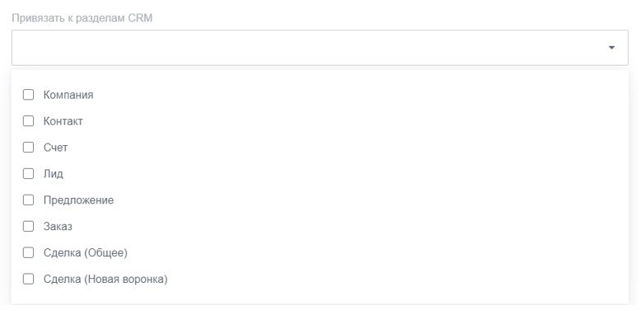Pick the Заказ option label

point(58,227)
